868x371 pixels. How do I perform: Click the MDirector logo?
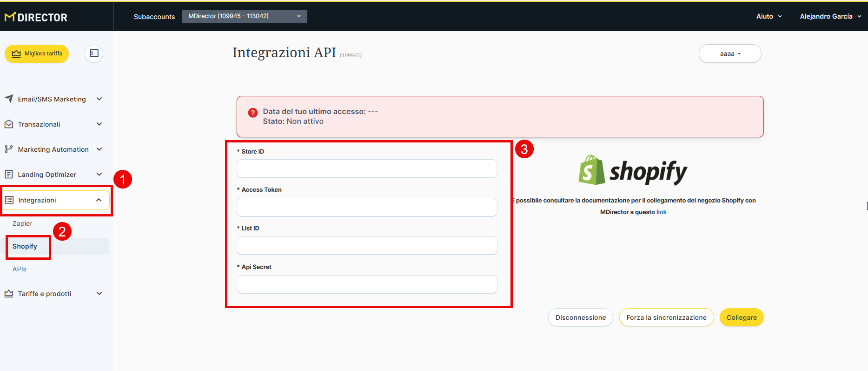(36, 17)
